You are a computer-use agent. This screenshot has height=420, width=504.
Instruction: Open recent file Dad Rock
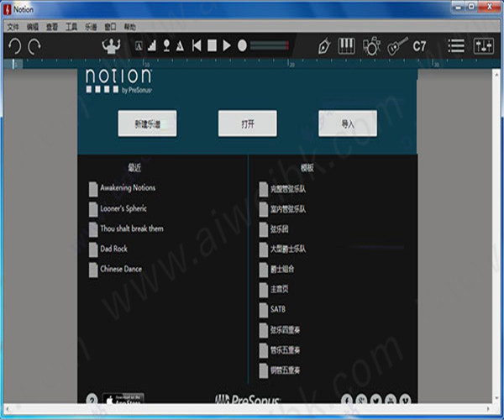(x=108, y=249)
